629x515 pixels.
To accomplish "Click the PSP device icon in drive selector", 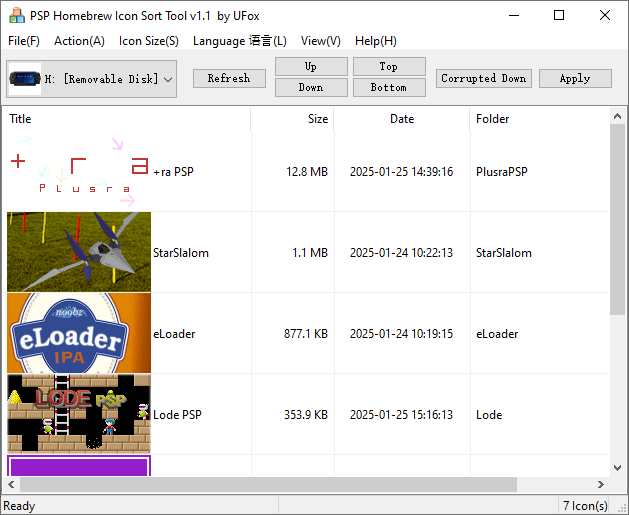I will tap(24, 78).
